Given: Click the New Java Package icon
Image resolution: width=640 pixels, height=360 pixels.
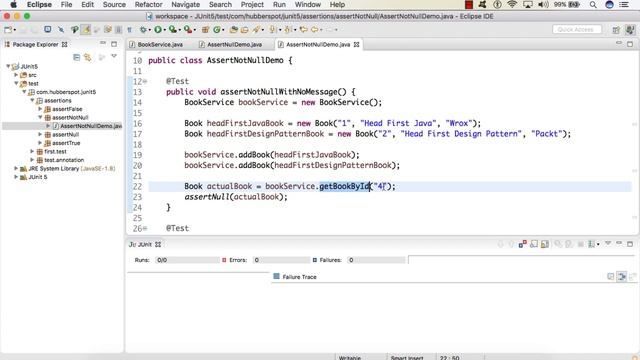Looking at the screenshot, I should [206, 29].
